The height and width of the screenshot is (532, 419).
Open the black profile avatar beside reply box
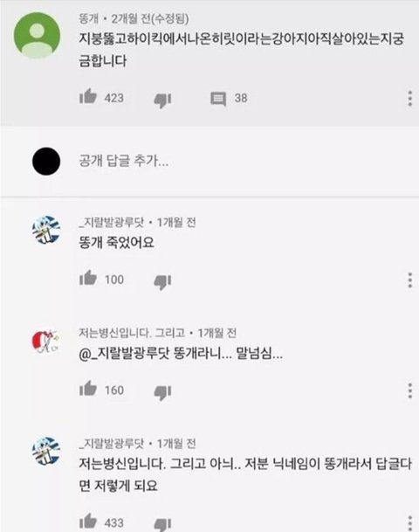tap(46, 161)
